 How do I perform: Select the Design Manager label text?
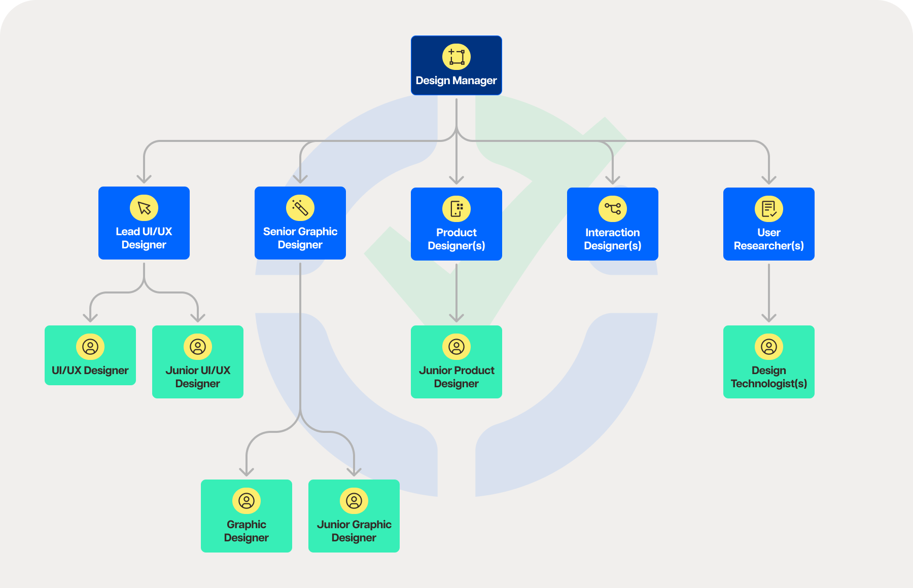coord(456,81)
